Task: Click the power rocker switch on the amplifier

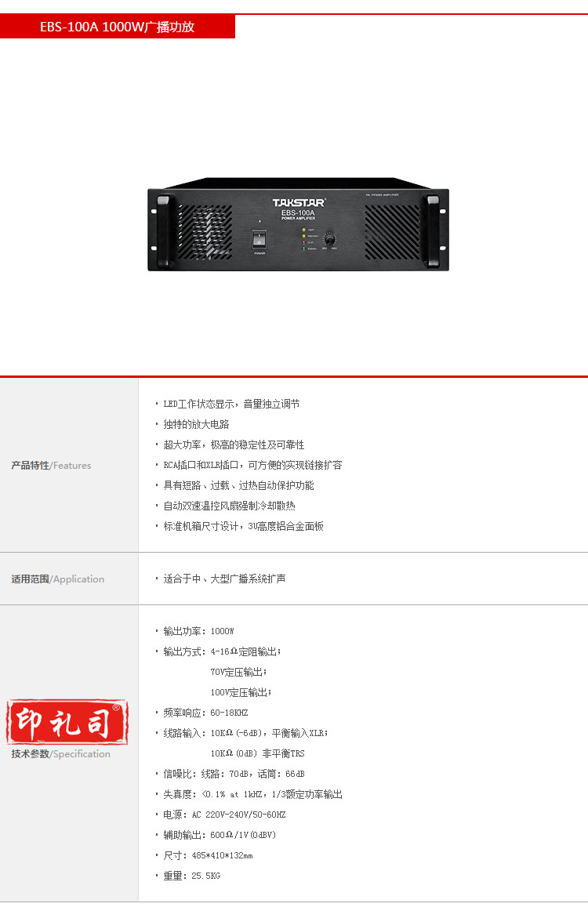Action: click(x=259, y=239)
